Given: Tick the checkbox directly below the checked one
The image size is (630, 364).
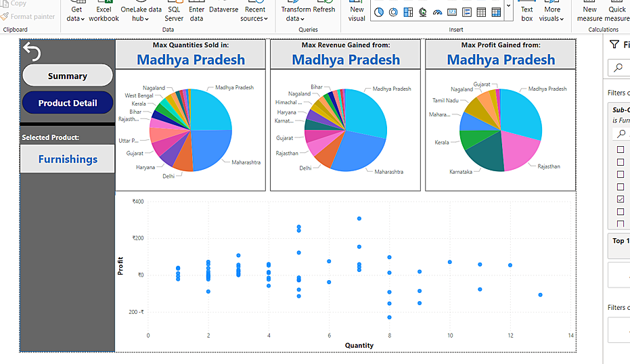Looking at the screenshot, I should pyautogui.click(x=621, y=212).
